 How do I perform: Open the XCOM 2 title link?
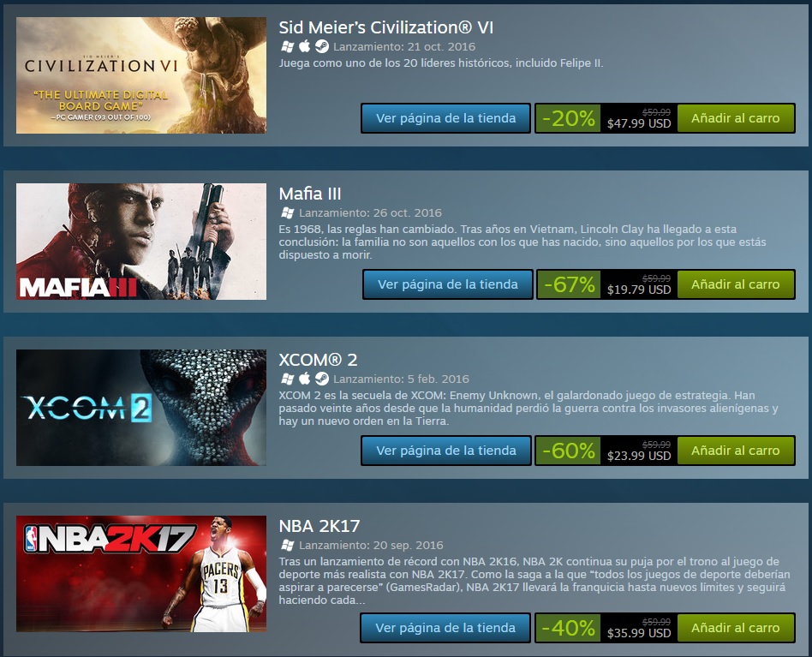pyautogui.click(x=318, y=359)
